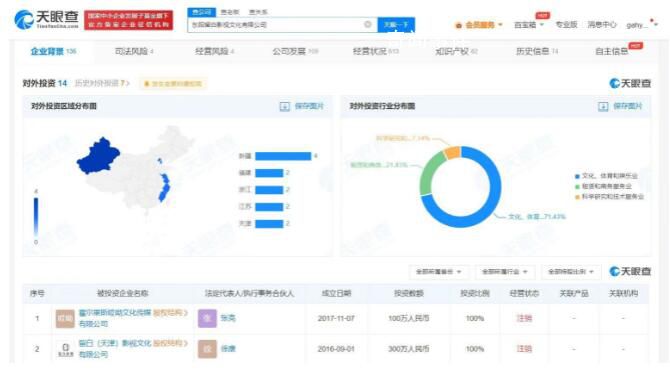Open the 专业版 link
Viewport: 670px width, 387px height.
point(566,25)
